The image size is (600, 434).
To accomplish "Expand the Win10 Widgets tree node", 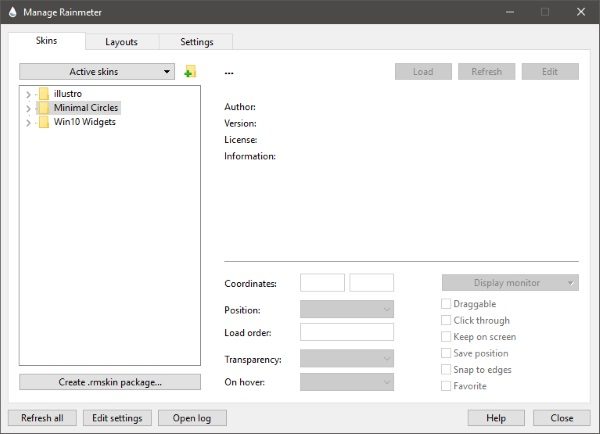I will [27, 122].
